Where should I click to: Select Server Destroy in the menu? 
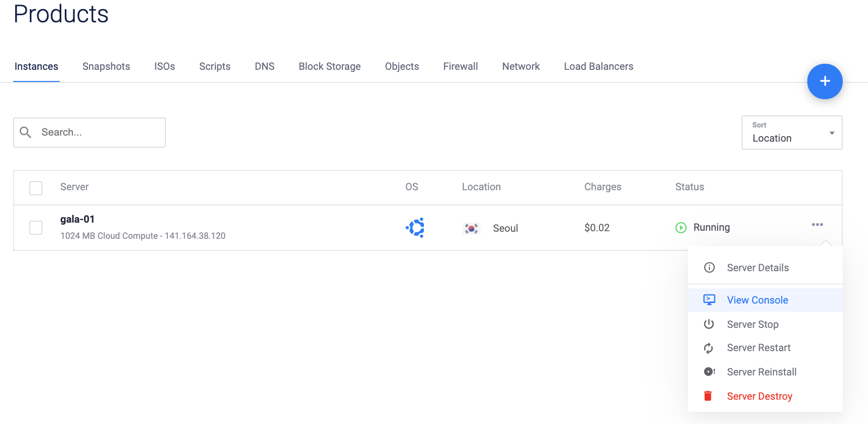765,396
